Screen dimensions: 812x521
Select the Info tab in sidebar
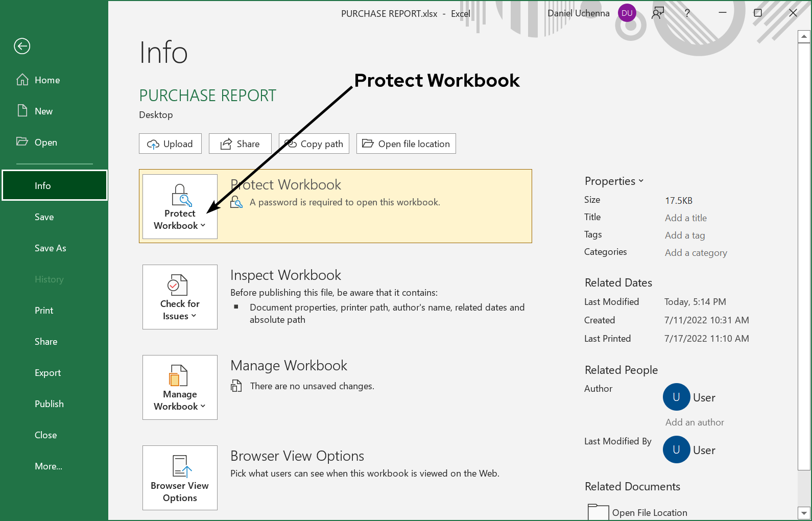[55, 185]
